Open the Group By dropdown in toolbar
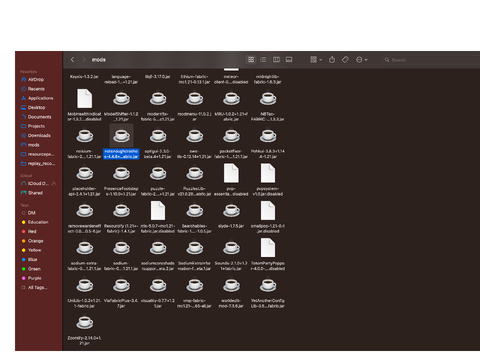Viewport: 480px width, 360px height. point(316,60)
